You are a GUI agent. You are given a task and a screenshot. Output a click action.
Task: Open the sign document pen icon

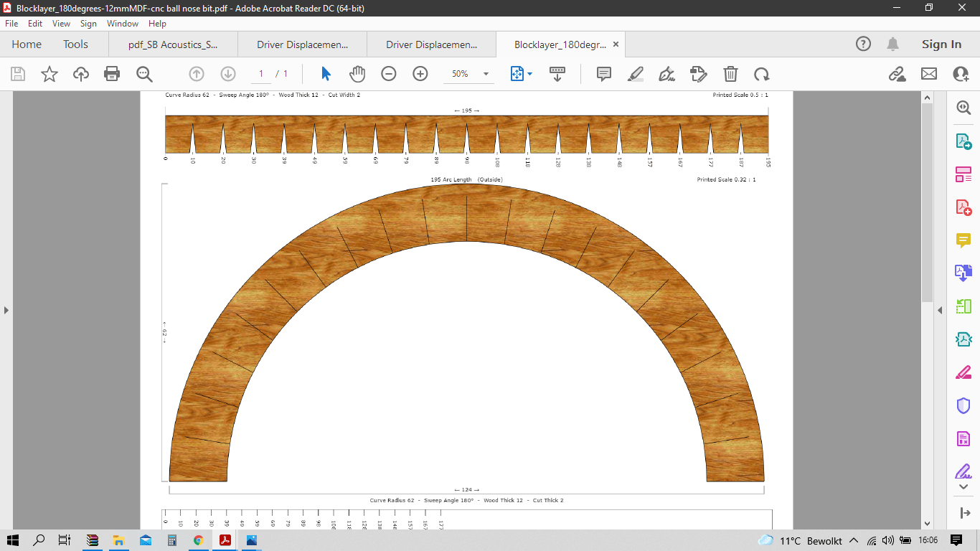(x=667, y=74)
